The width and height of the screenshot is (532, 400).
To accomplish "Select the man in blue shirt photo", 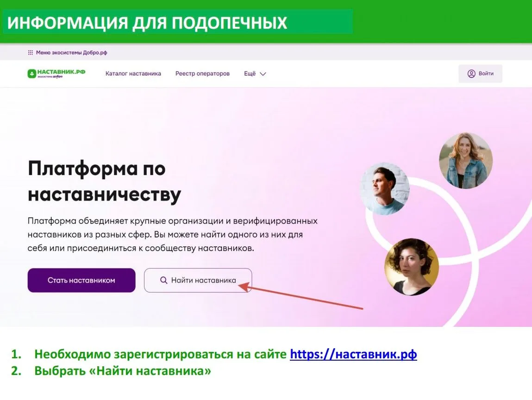I will [385, 188].
